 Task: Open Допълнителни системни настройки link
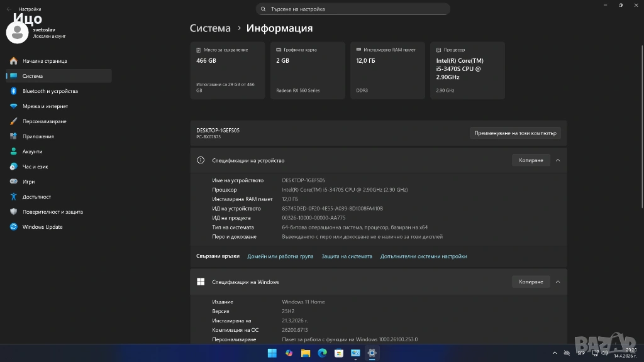point(423,256)
